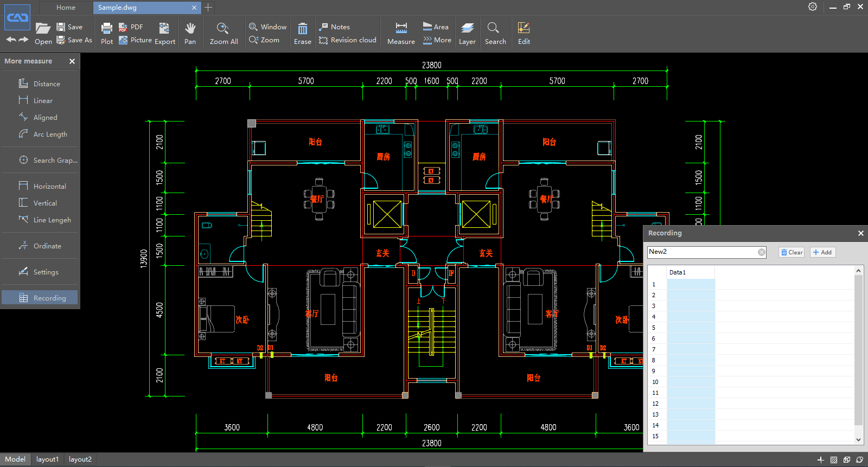Choose Arc Length measurement
This screenshot has width=868, height=467.
[50, 135]
